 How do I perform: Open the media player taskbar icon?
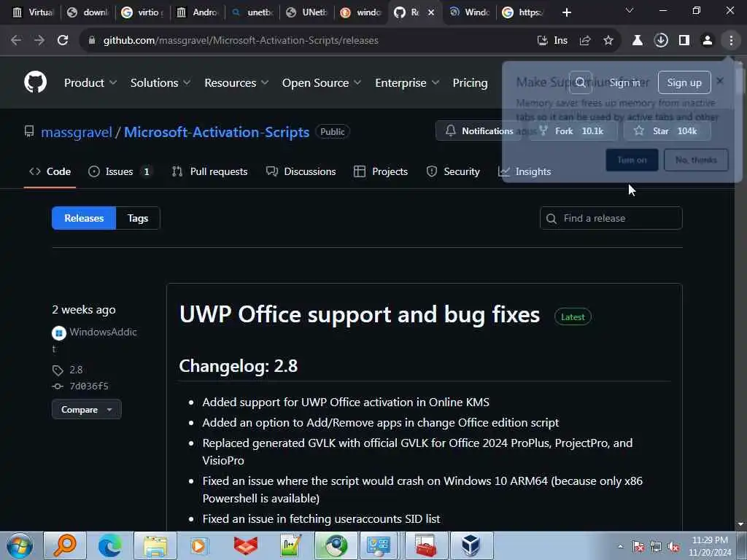pyautogui.click(x=200, y=545)
